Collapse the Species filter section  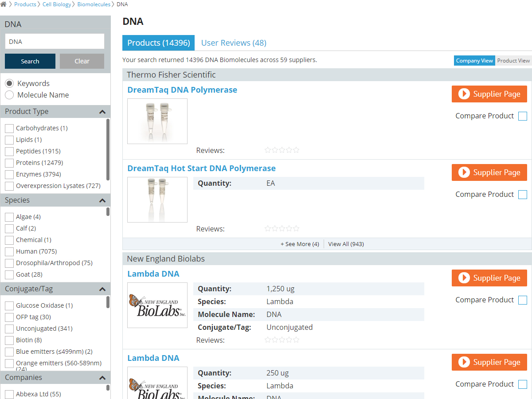[x=102, y=200]
